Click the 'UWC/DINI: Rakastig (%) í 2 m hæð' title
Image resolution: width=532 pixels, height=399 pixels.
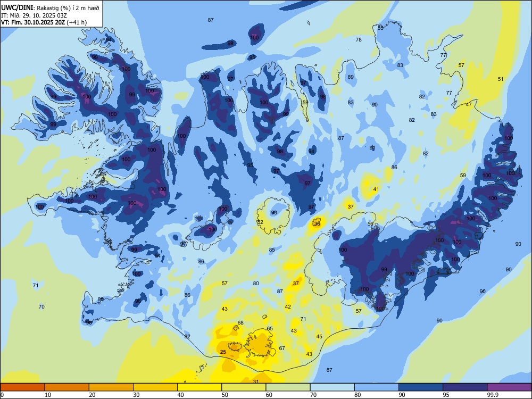coord(50,7)
